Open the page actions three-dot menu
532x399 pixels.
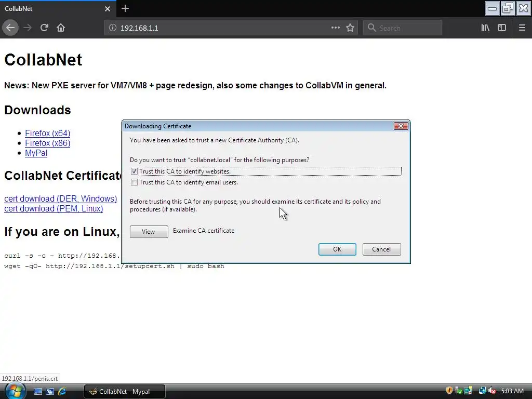click(x=336, y=28)
